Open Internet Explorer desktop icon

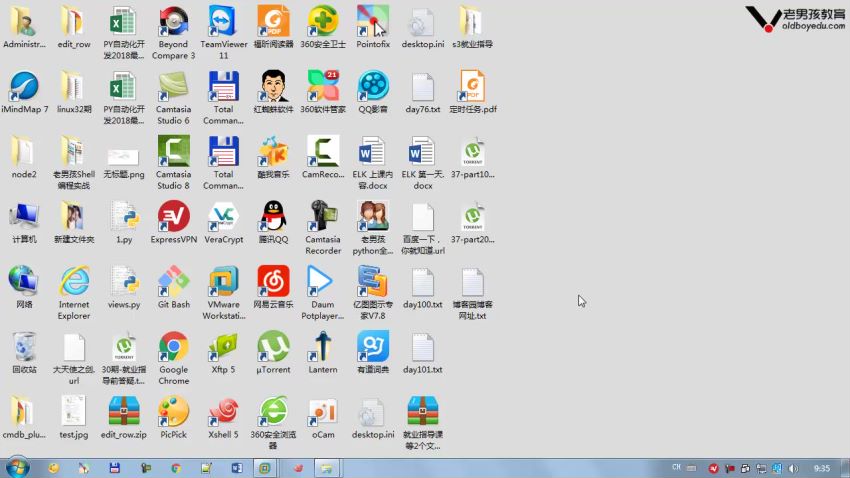pyautogui.click(x=74, y=293)
